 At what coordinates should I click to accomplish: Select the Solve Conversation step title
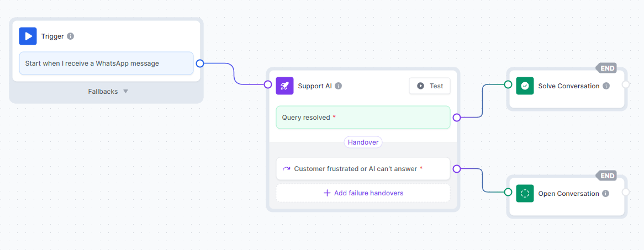tap(569, 86)
